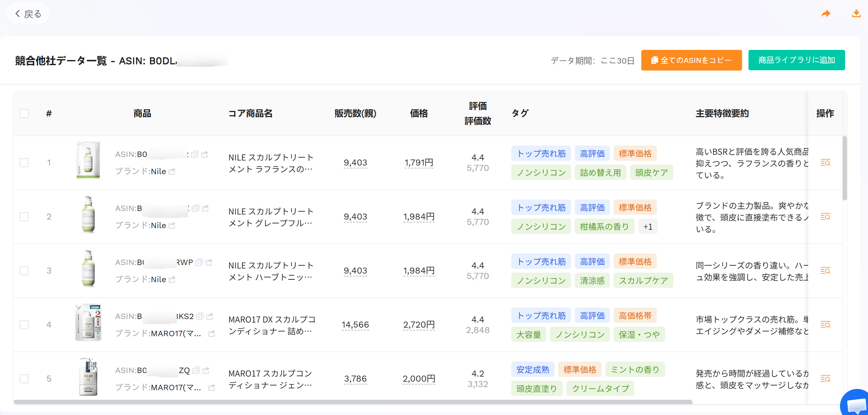
Task: Open external link icon beside row 3 ASIN
Action: [x=209, y=262]
